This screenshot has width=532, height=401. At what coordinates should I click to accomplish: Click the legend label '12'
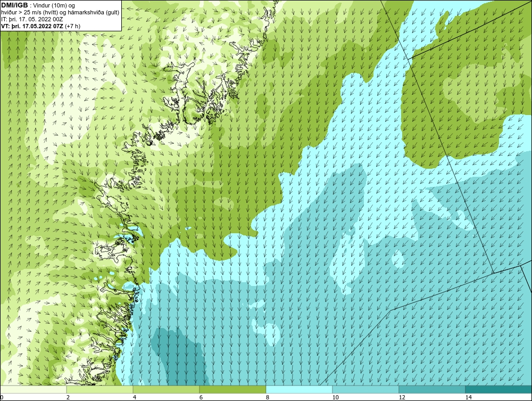402,397
